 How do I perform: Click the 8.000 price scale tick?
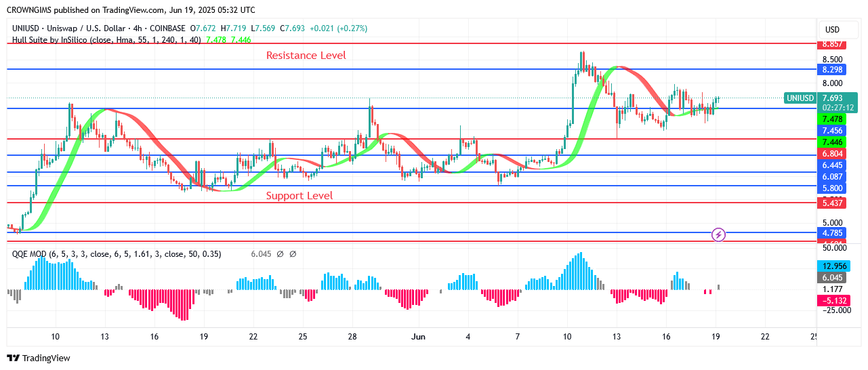tap(833, 83)
